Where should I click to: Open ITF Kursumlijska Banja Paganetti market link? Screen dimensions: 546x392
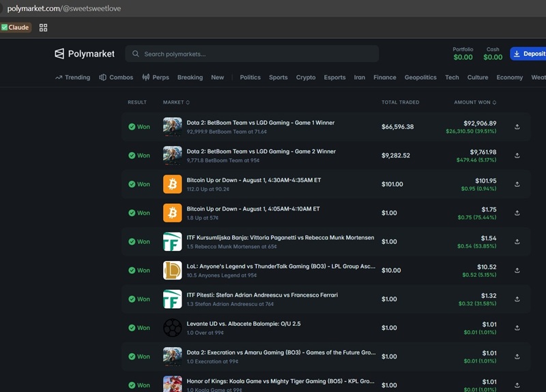(281, 237)
